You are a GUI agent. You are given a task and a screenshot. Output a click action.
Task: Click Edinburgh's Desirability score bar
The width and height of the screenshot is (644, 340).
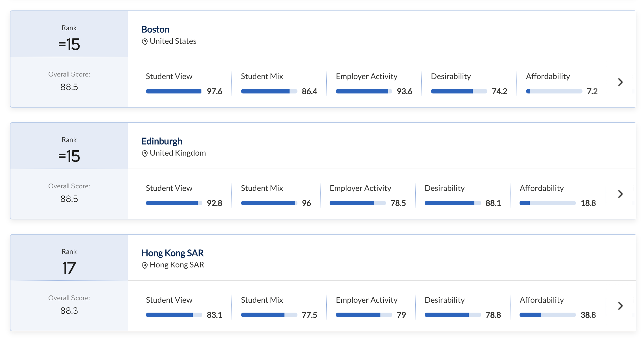pos(453,203)
